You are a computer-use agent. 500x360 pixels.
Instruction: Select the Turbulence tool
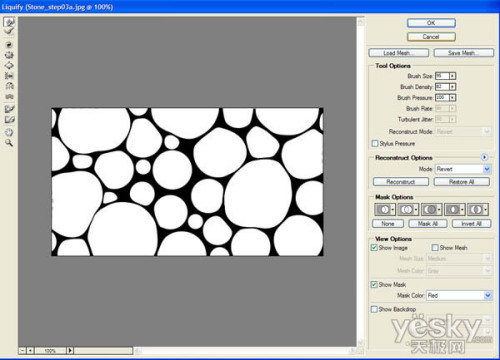pos(9,96)
